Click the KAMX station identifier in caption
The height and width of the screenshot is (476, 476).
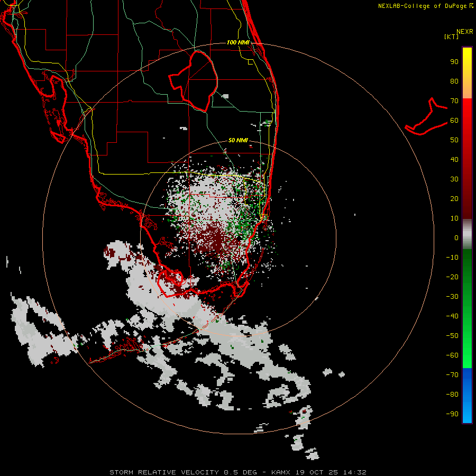pyautogui.click(x=281, y=472)
